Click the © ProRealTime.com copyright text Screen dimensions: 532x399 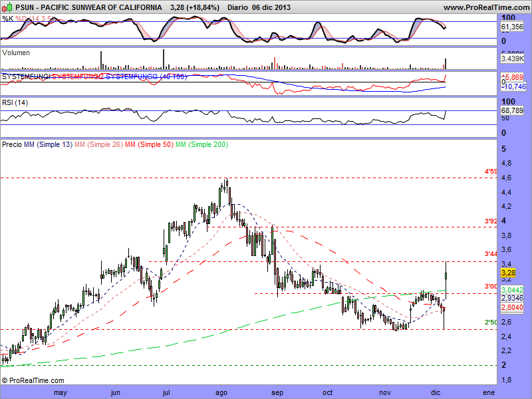(33, 380)
